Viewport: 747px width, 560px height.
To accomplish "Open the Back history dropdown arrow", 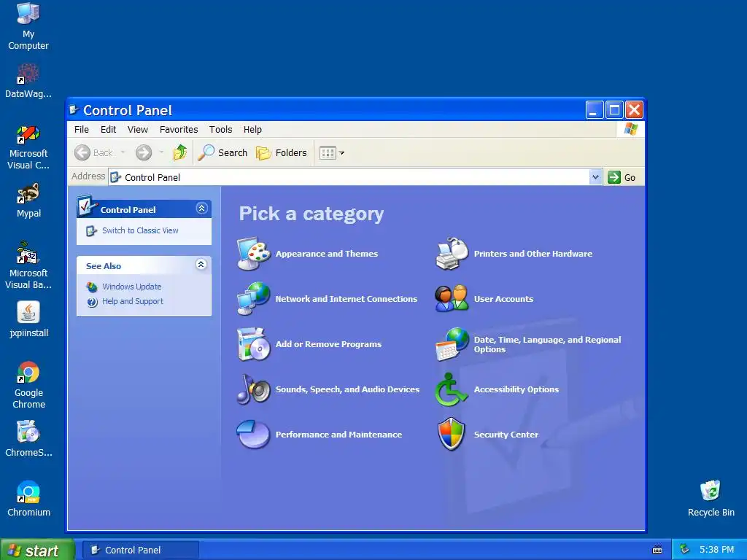I will [x=123, y=152].
